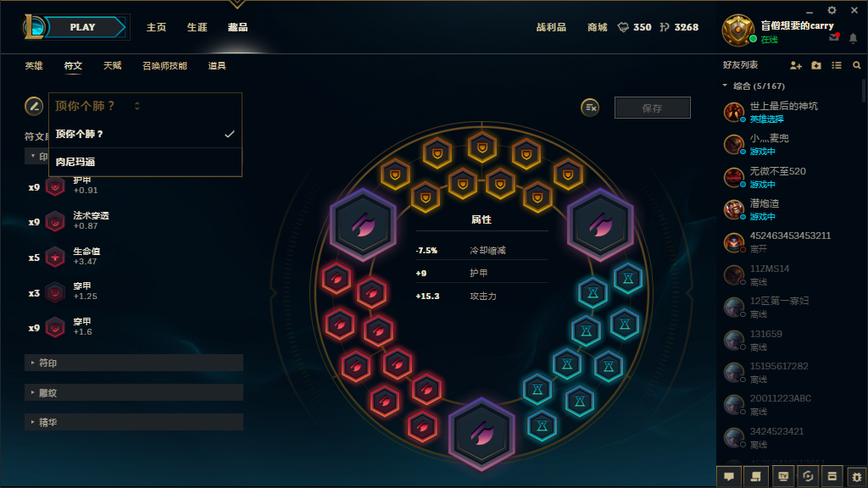Screen dimensions: 868x488
Task: Click the clear all runes icon
Action: (590, 108)
